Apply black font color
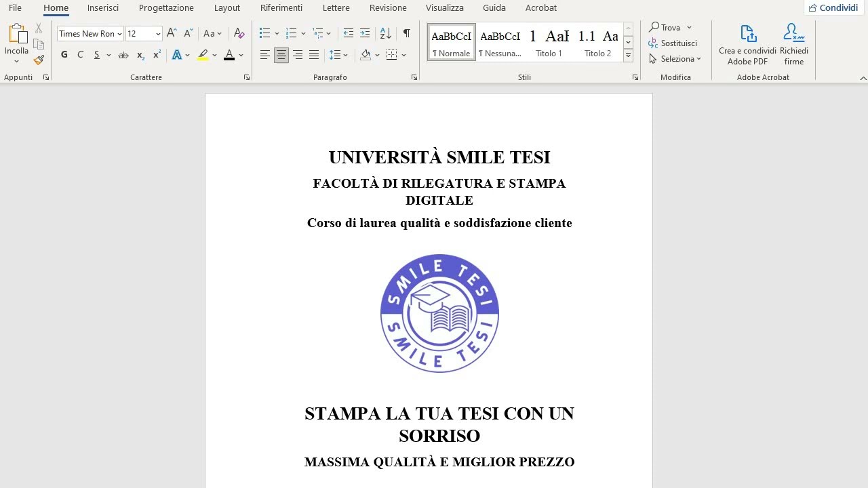The height and width of the screenshot is (488, 868). click(229, 55)
